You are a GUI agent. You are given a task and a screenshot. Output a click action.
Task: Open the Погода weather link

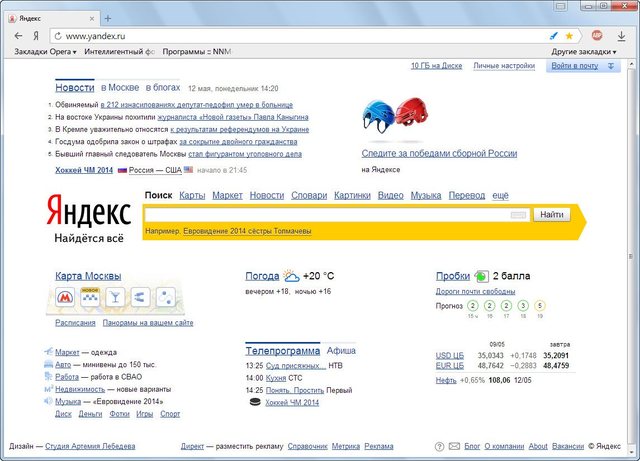(262, 276)
